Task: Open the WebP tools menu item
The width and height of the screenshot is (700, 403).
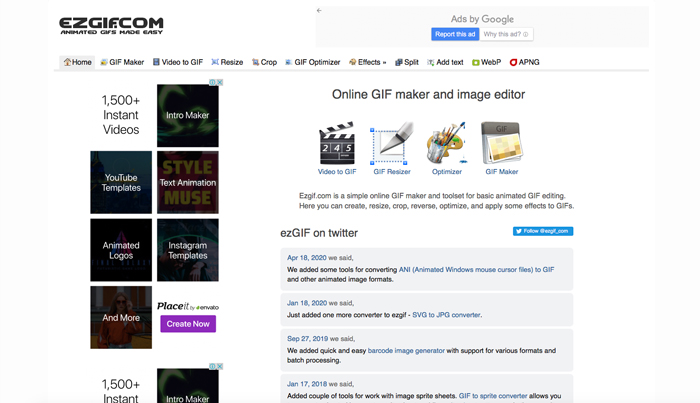Action: pos(487,62)
